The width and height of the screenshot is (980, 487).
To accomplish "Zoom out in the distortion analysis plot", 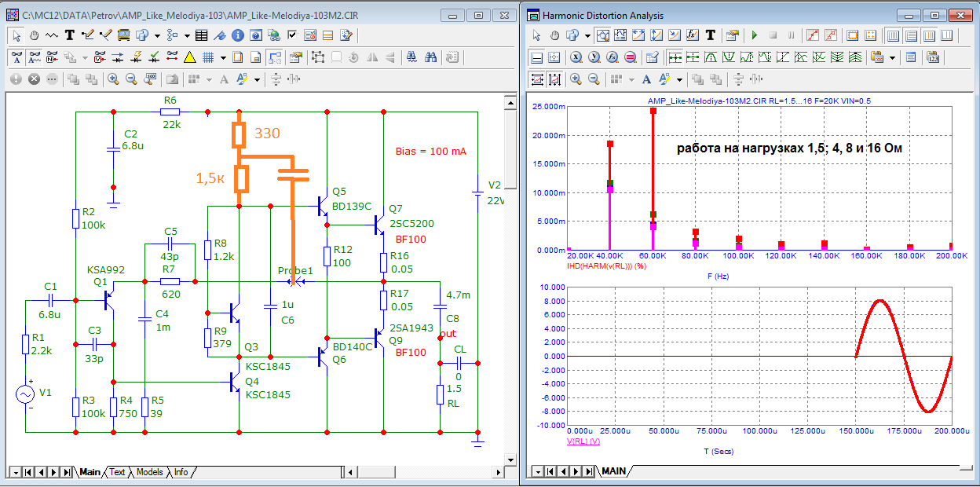I will click(594, 79).
